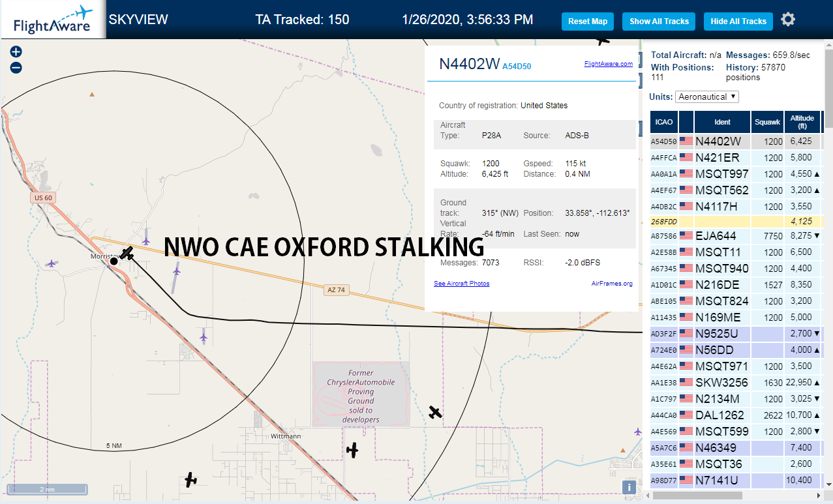The image size is (833, 504).
Task: Click N4402W title in info panel
Action: [x=469, y=64]
